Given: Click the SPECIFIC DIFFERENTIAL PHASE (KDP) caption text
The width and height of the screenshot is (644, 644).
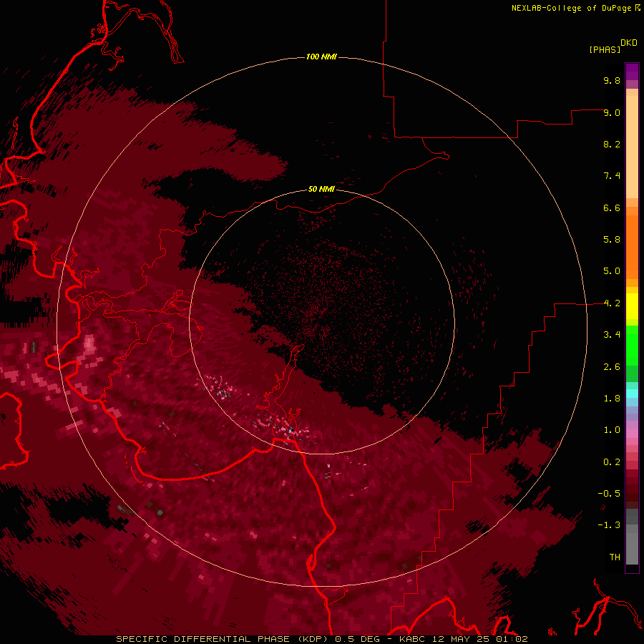Looking at the screenshot, I should point(222,639).
